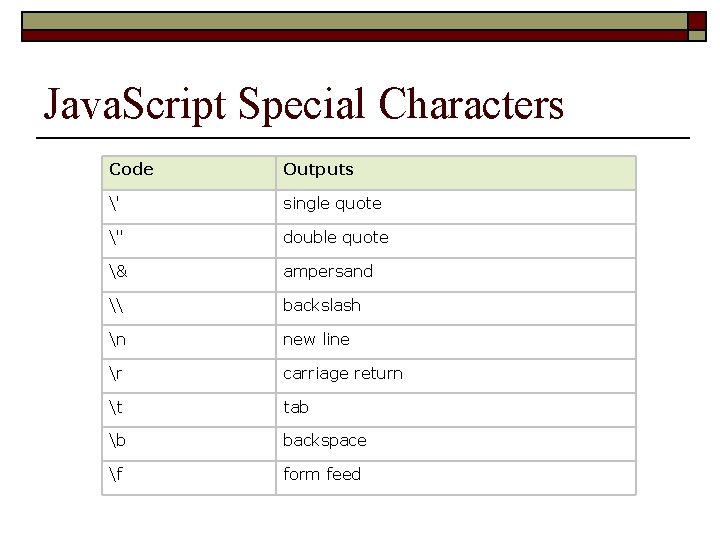720x540 pixels.
Task: Click the backslash output text
Action: (x=322, y=306)
